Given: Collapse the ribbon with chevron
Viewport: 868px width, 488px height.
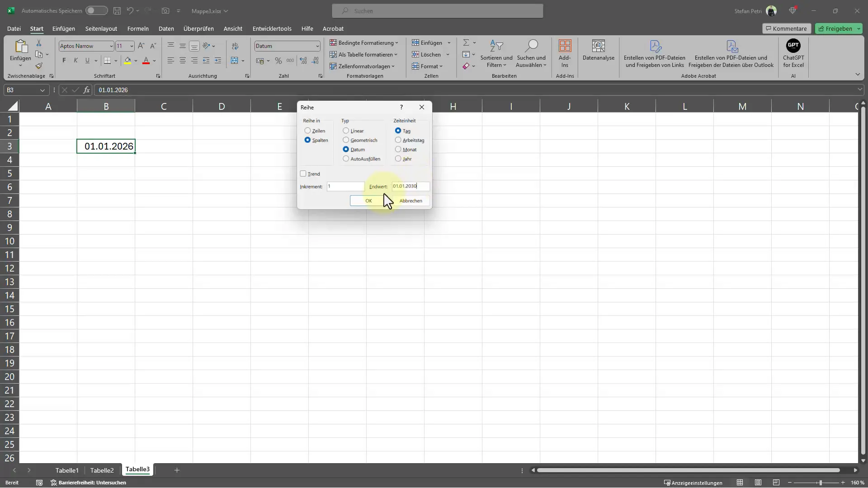Looking at the screenshot, I should (858, 74).
